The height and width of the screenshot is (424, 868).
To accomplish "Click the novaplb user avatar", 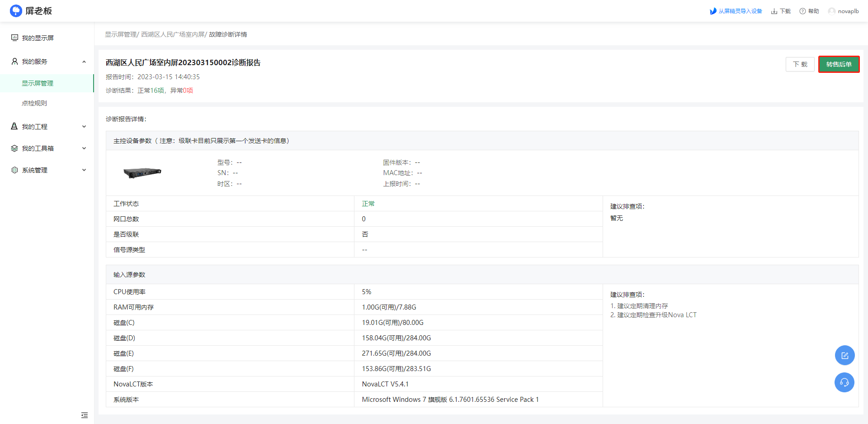I will pyautogui.click(x=832, y=11).
